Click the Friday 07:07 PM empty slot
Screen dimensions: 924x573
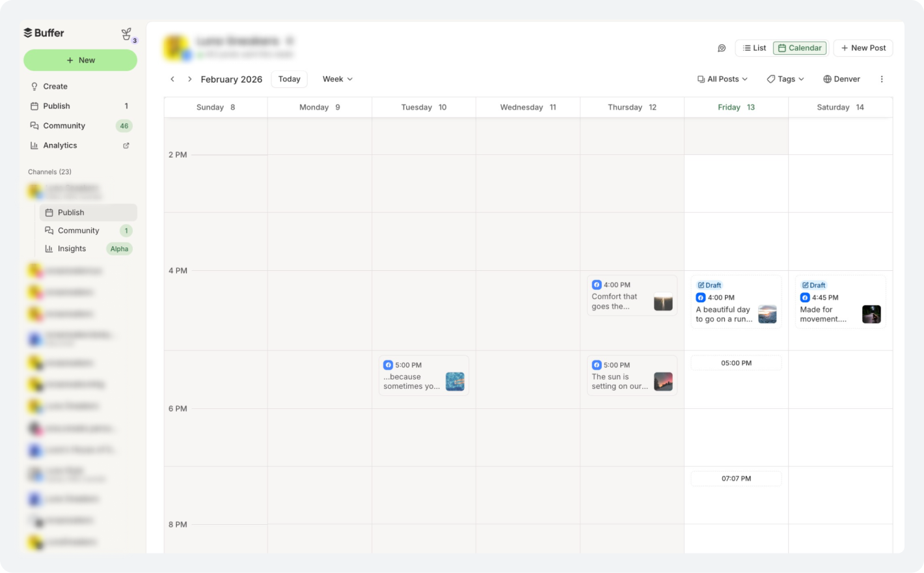coord(736,479)
